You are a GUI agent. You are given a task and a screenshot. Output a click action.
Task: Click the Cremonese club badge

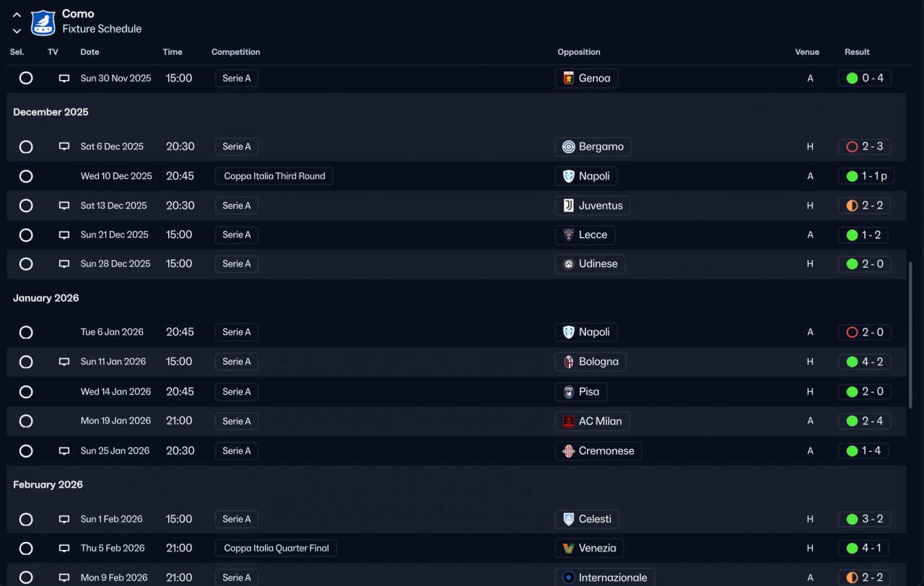pos(569,451)
